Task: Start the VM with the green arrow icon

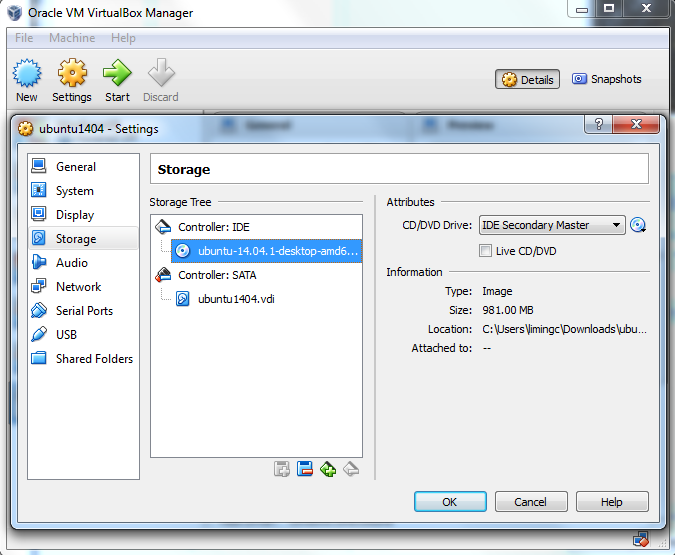Action: pos(117,73)
